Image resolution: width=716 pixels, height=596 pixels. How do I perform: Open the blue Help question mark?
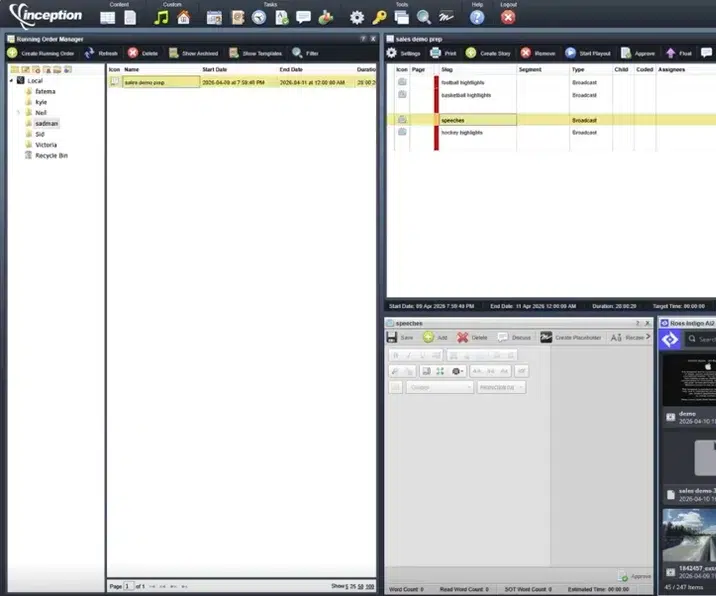coord(477,18)
